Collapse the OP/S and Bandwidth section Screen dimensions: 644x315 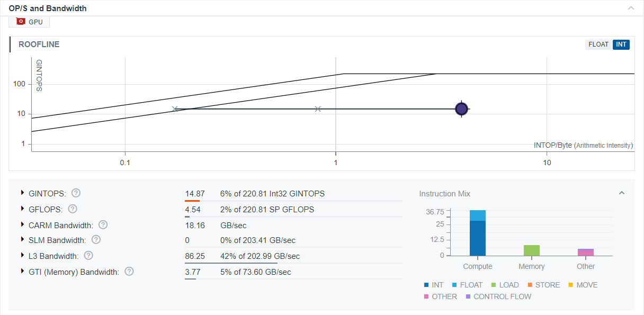point(631,8)
